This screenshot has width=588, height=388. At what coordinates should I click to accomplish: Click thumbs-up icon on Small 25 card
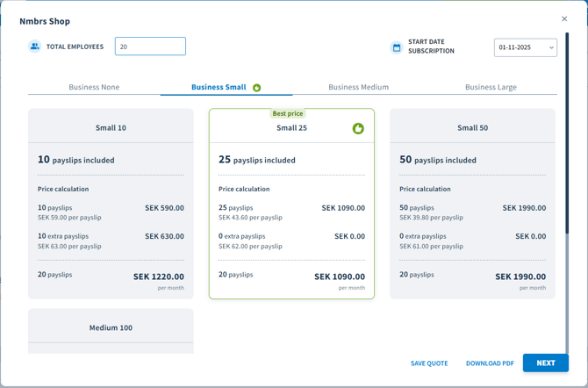coord(358,128)
